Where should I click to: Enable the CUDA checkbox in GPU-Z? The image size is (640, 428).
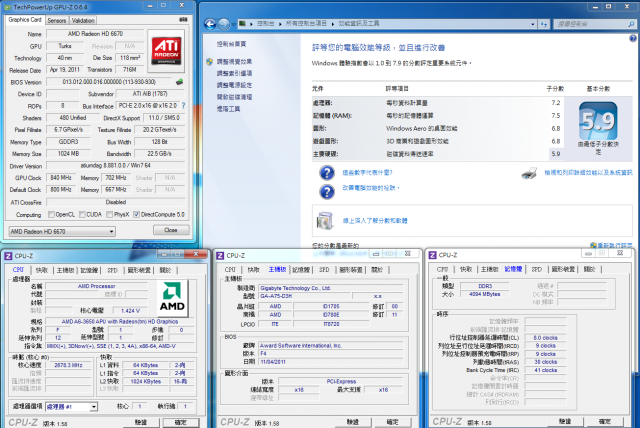point(82,214)
